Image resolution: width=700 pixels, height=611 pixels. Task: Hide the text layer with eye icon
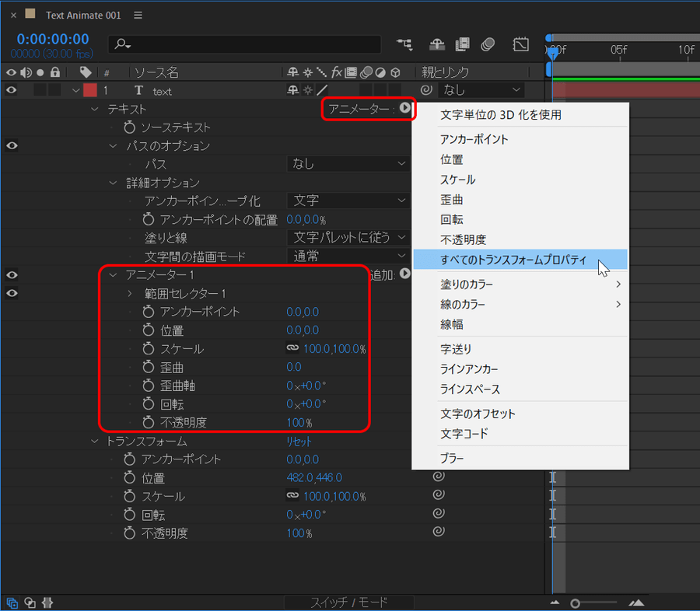coord(12,91)
